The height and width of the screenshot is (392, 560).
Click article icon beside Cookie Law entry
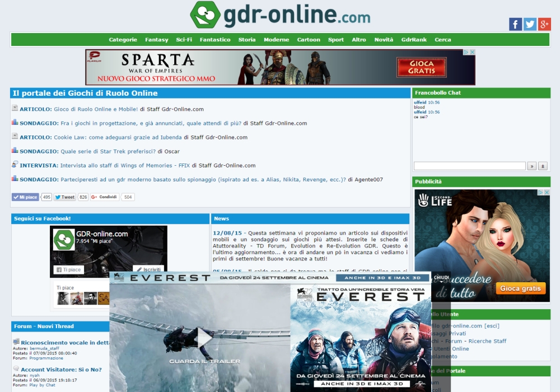[x=15, y=136]
